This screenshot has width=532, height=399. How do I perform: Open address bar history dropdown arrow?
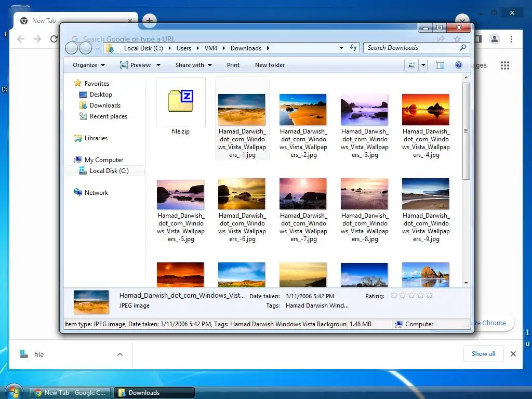click(x=341, y=48)
